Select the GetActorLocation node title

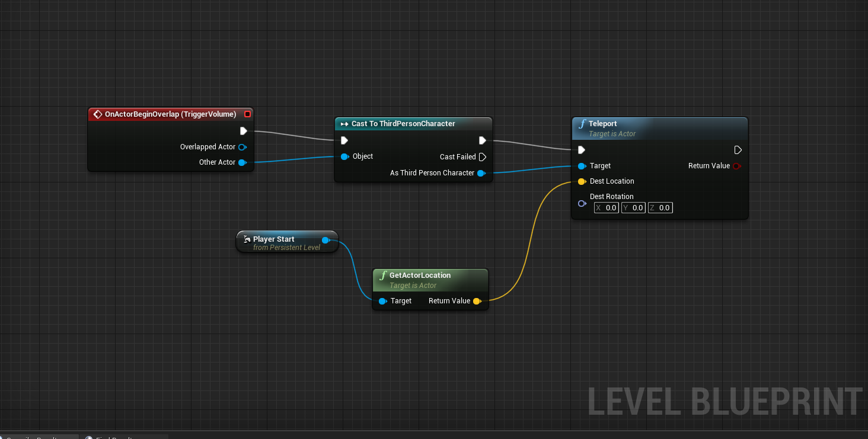click(x=420, y=275)
